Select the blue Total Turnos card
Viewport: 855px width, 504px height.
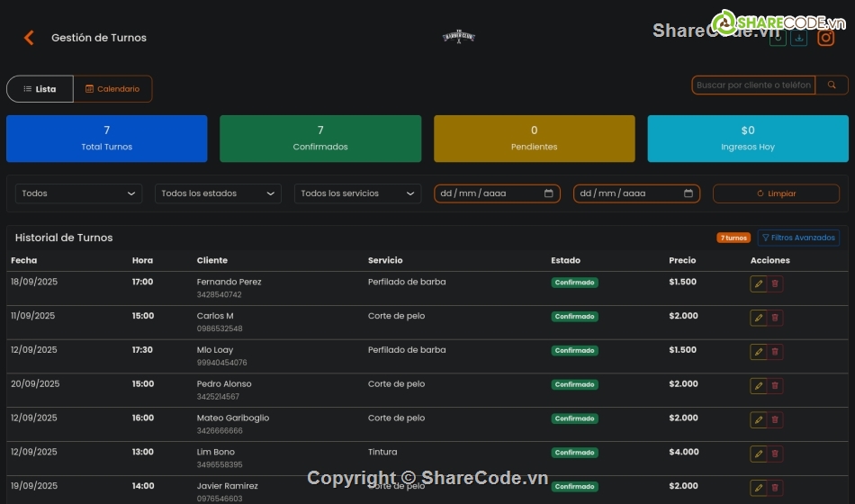pyautogui.click(x=106, y=139)
